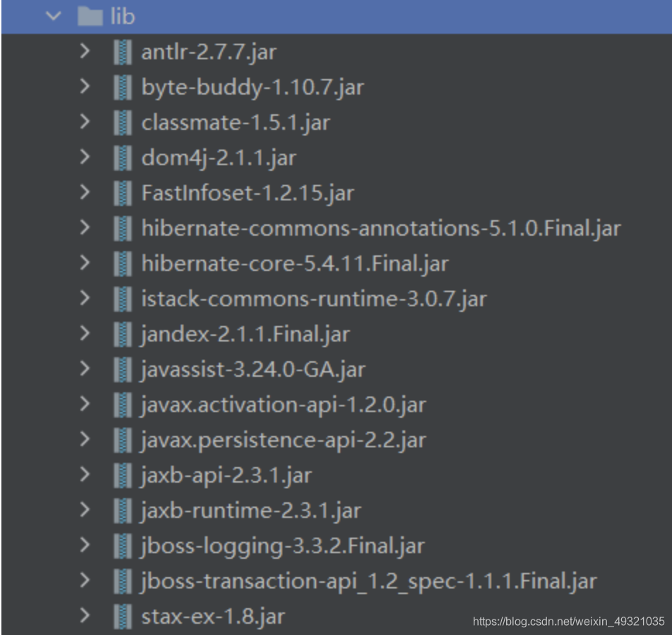Click the jaxb-api-2.3.1.jar library icon
The image size is (672, 635).
[x=121, y=474]
